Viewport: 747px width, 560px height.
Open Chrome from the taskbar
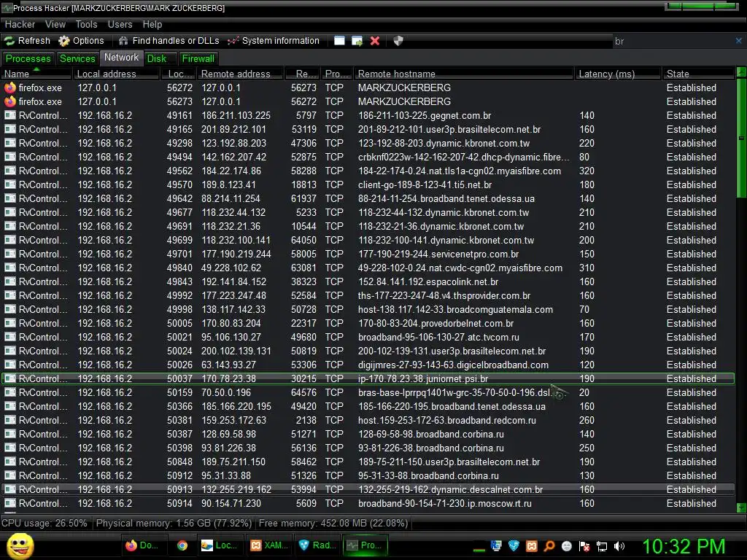point(182,545)
